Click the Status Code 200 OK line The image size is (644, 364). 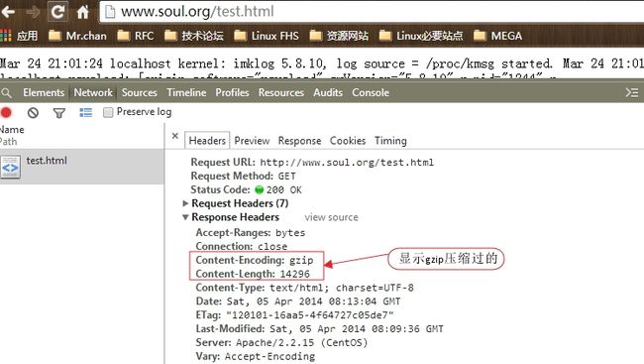[x=246, y=189]
